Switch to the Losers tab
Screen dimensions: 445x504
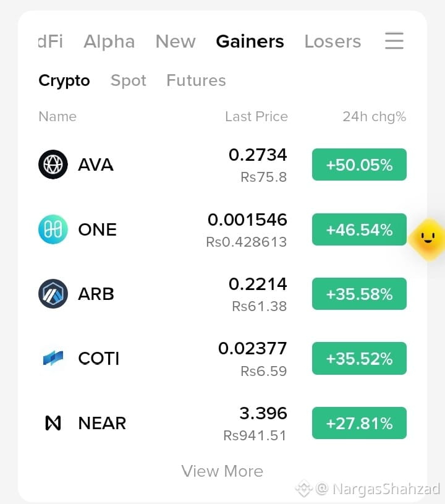tap(333, 41)
